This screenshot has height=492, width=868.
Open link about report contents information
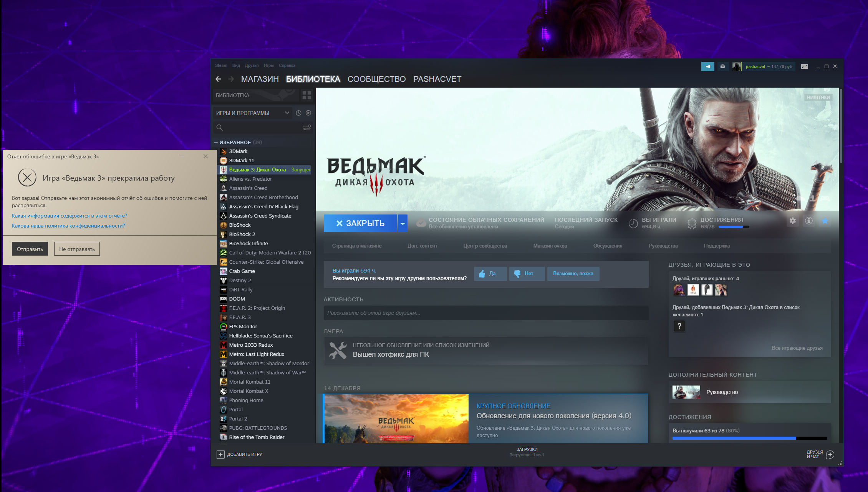pos(70,216)
